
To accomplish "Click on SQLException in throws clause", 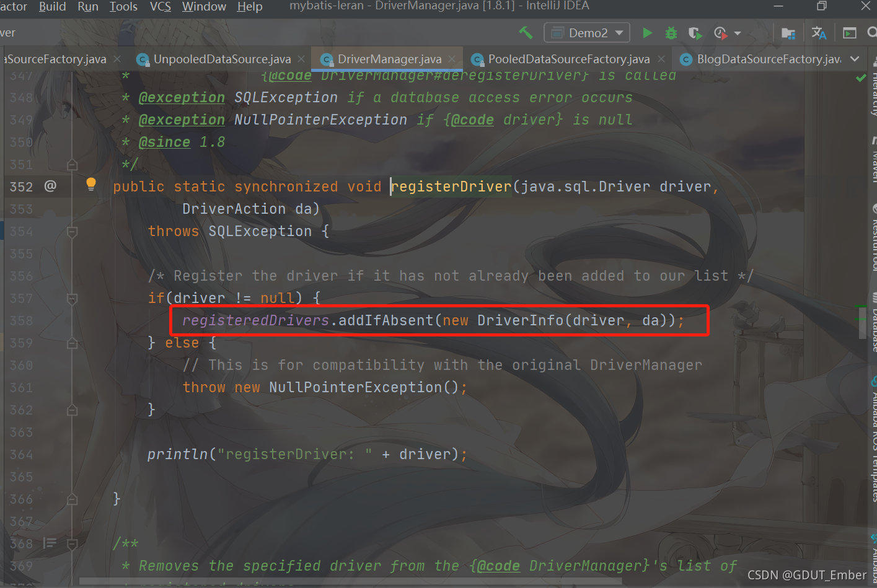I will [x=260, y=231].
